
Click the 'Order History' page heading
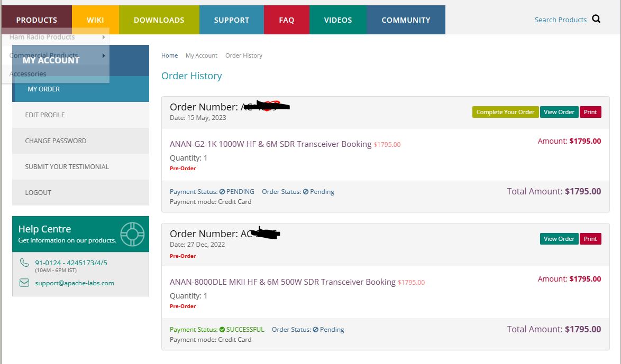(x=191, y=76)
